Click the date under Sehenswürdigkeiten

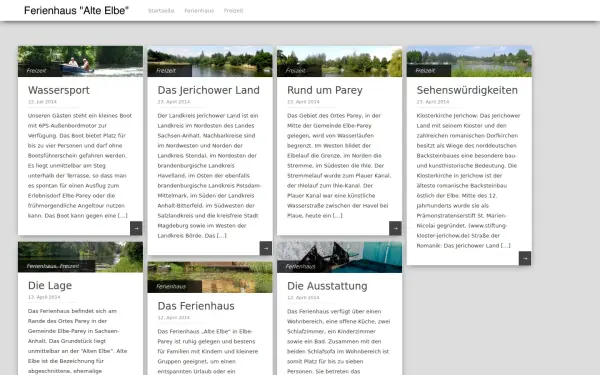pos(433,102)
